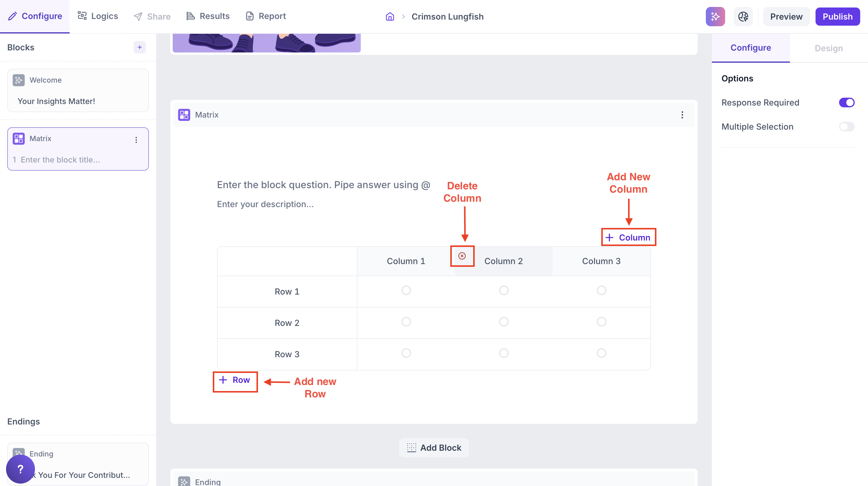This screenshot has height=486, width=868.
Task: Add a new Row to matrix
Action: [x=235, y=380]
